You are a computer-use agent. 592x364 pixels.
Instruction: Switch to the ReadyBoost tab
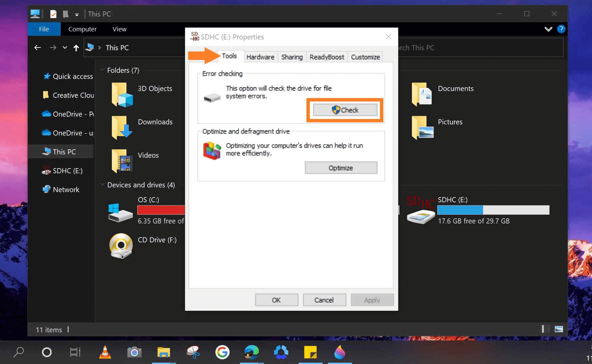326,57
